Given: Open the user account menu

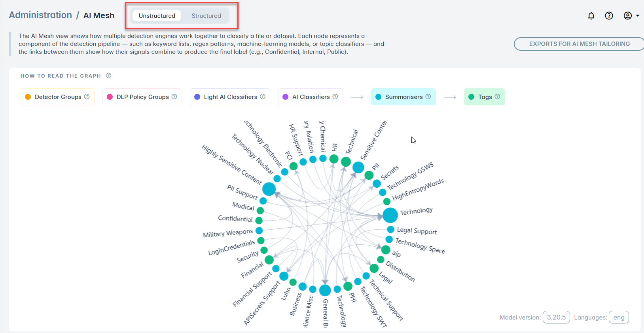Looking at the screenshot, I should pos(631,16).
